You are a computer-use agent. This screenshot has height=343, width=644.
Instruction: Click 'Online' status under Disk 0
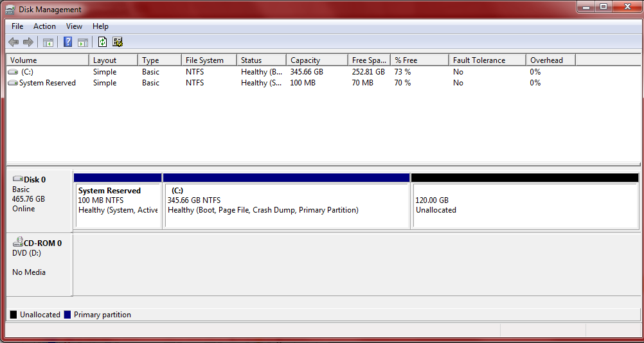click(23, 209)
